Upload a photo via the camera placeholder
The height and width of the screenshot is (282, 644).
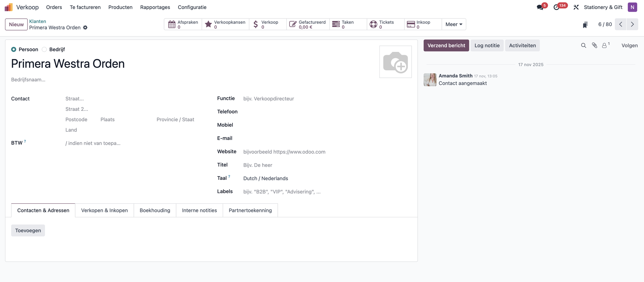[395, 62]
